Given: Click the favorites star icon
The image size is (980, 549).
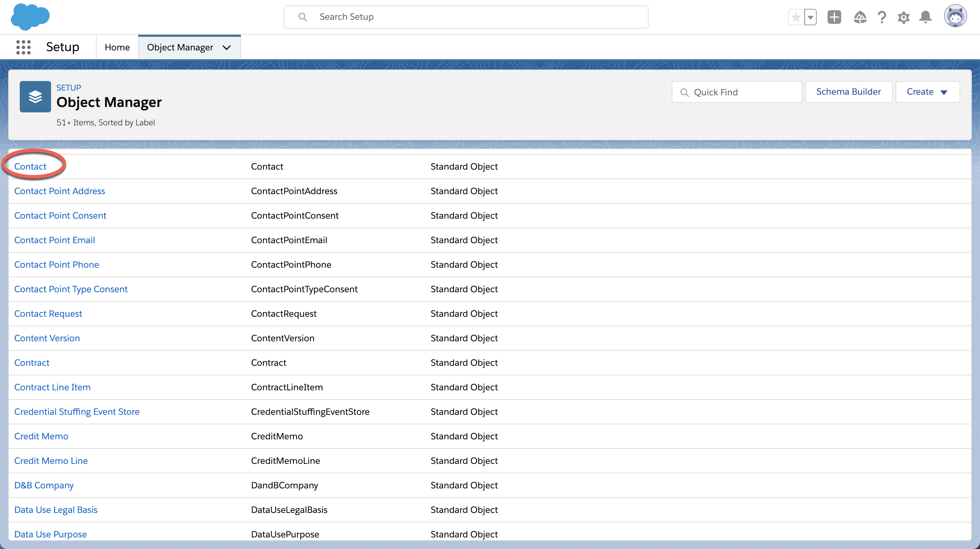Looking at the screenshot, I should (796, 17).
